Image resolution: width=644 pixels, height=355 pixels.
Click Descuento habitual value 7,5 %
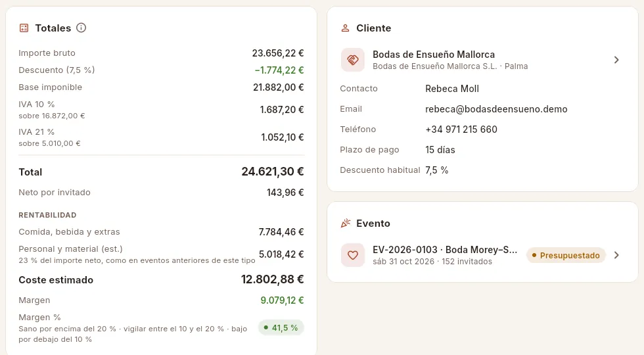(436, 170)
